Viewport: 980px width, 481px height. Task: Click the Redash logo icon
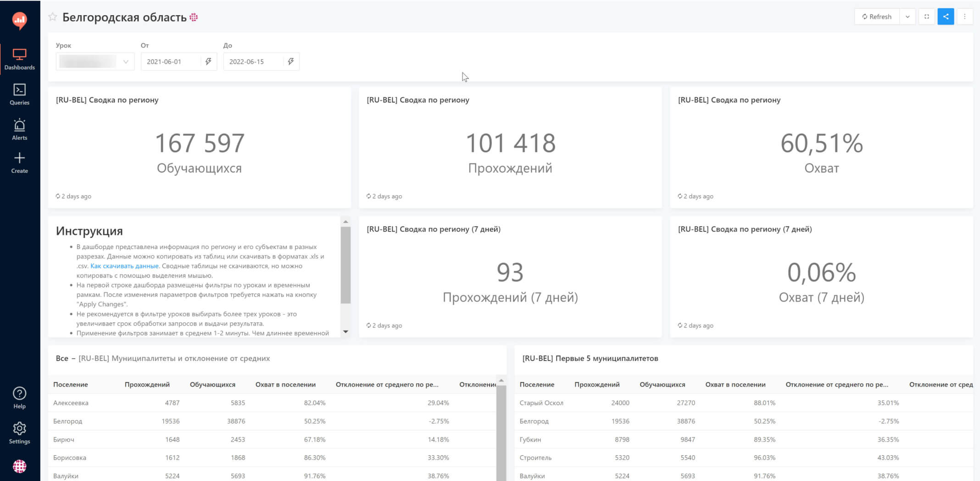pyautogui.click(x=19, y=20)
